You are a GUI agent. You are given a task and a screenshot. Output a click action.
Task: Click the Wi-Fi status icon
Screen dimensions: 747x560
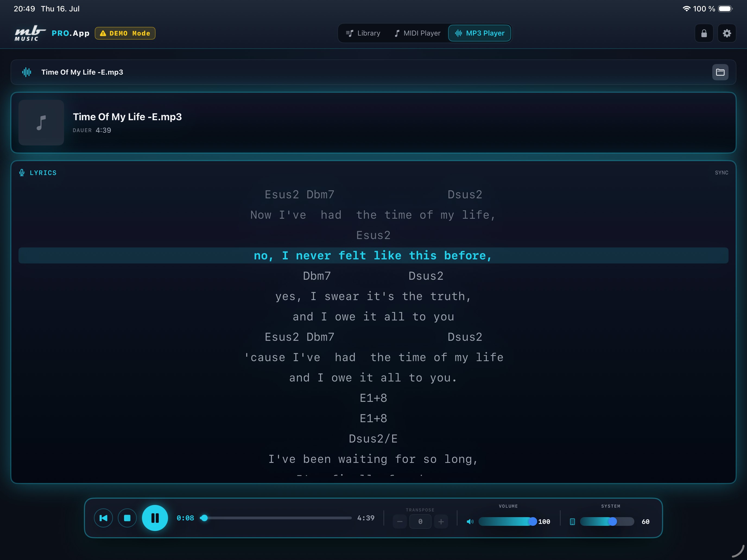coord(686,9)
